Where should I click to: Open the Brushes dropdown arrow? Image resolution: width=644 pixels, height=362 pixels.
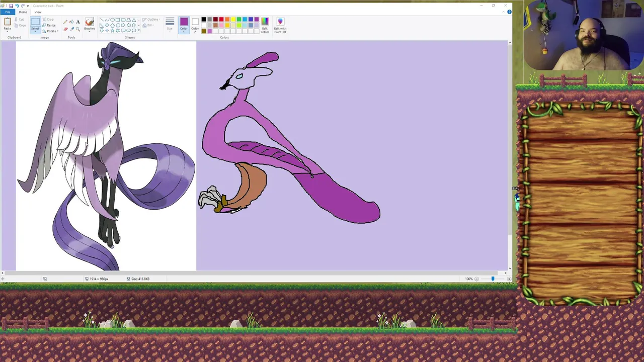(90, 32)
